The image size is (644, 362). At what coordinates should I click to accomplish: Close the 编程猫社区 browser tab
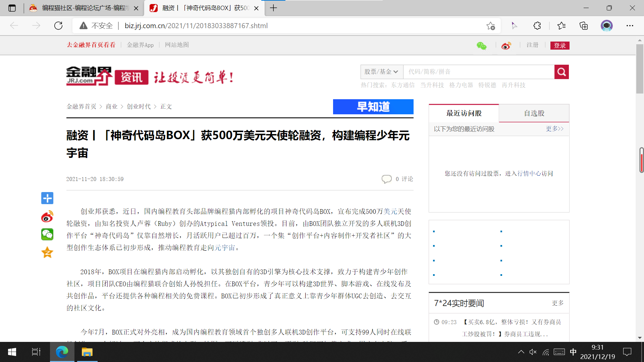click(x=136, y=8)
